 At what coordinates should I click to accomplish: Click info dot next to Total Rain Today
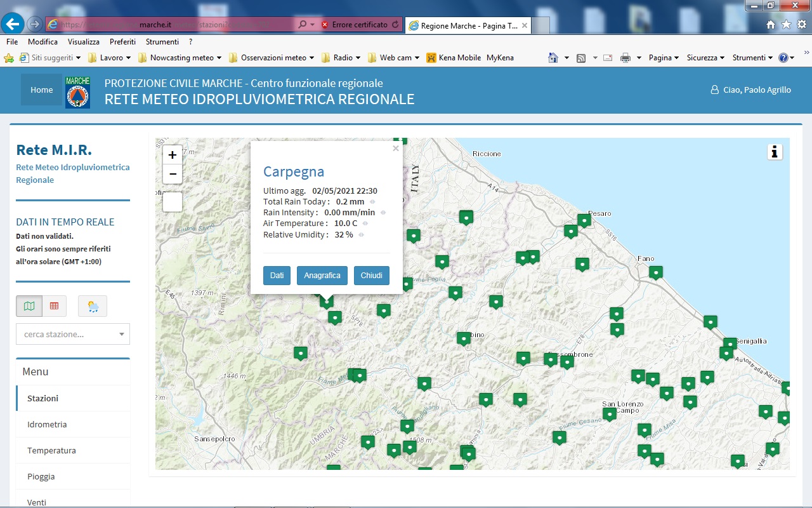(x=372, y=202)
